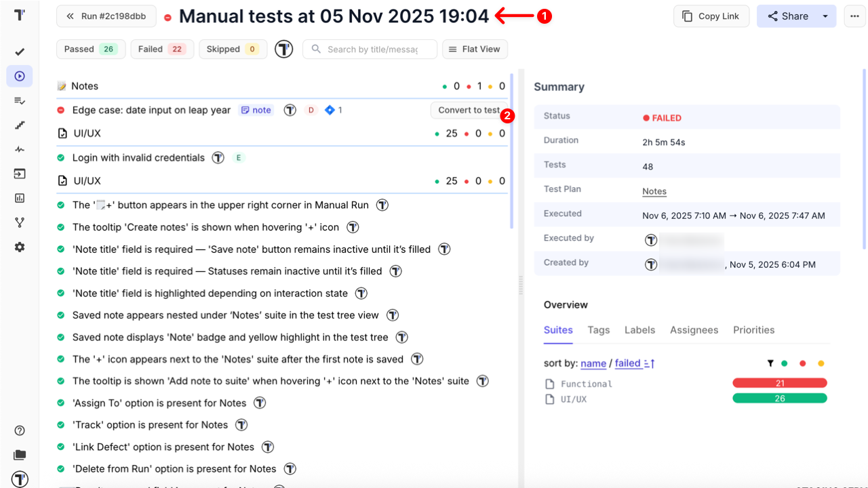
Task: Toggle the Skipped 0 filter
Action: click(233, 49)
